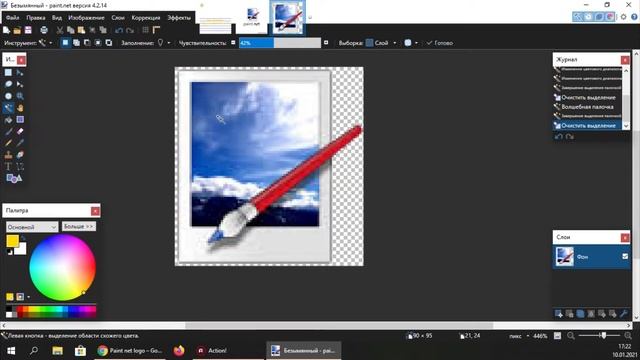Viewport: 640px width, 360px height.
Task: Select the Eraser tool
Action: pyautogui.click(x=20, y=131)
